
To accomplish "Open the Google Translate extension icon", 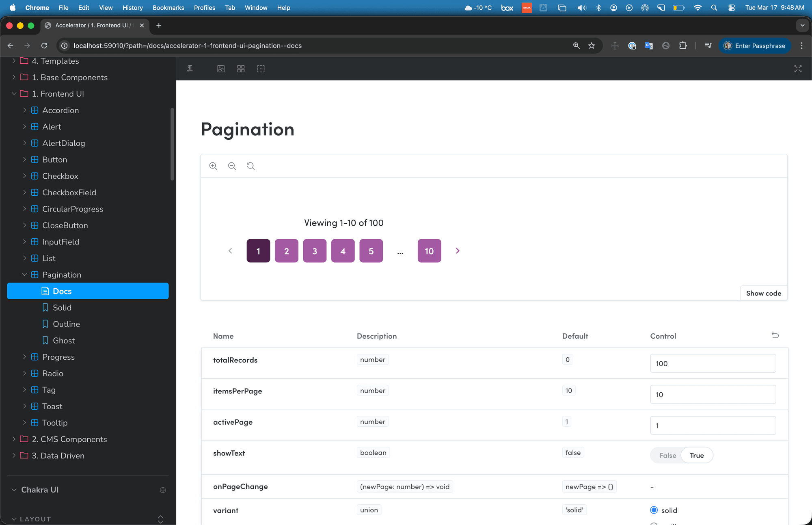I will tap(649, 45).
